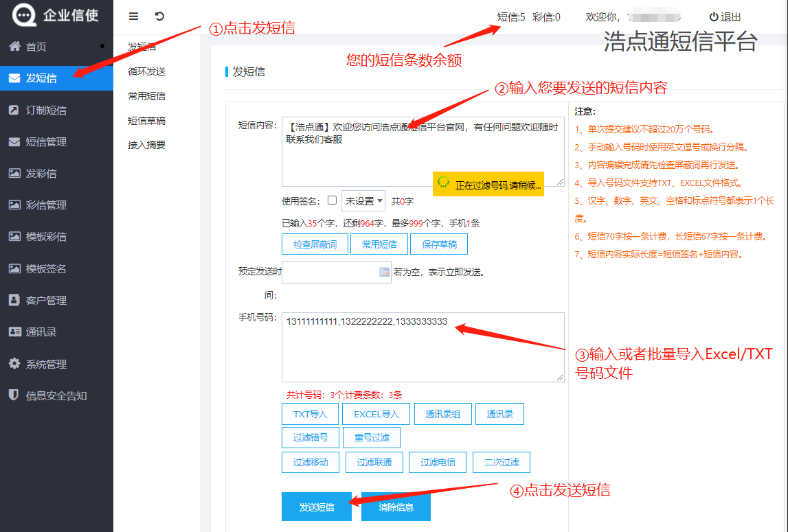Click the hamburger menu icon
This screenshot has width=788, height=532.
134,16
